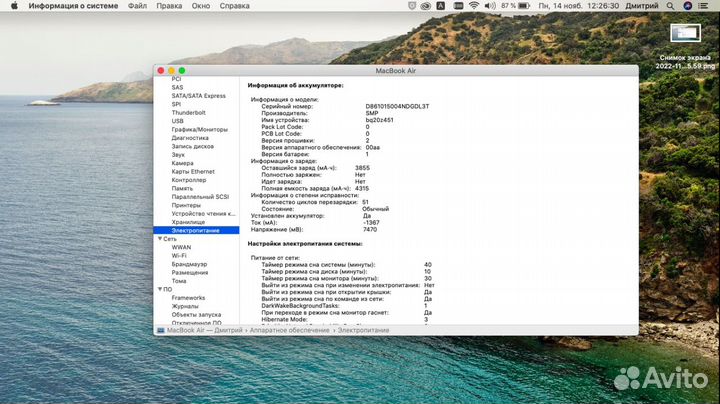
Task: Open the Apple menu
Action: click(x=14, y=6)
